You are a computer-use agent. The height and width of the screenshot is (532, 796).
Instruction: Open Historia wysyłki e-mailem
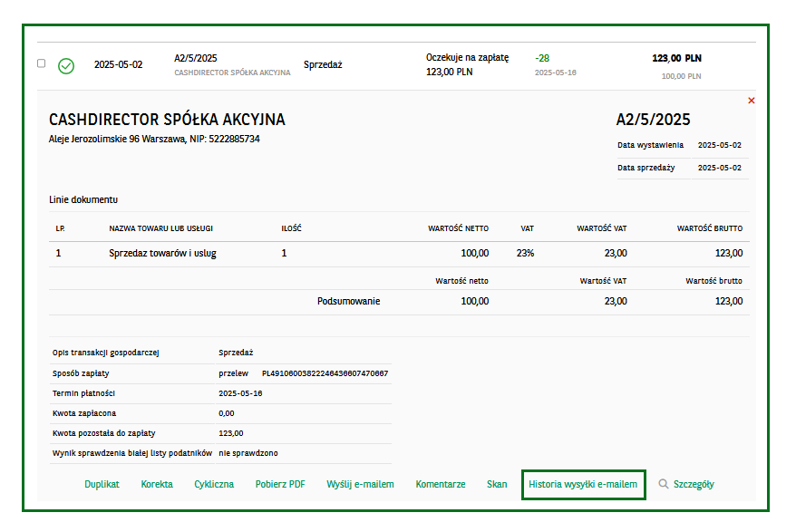coord(583,484)
